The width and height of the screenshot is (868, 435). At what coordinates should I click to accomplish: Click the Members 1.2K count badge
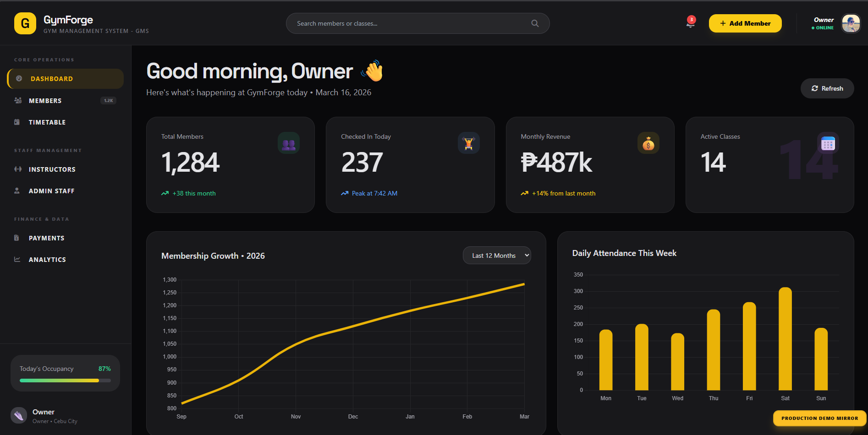coord(109,100)
